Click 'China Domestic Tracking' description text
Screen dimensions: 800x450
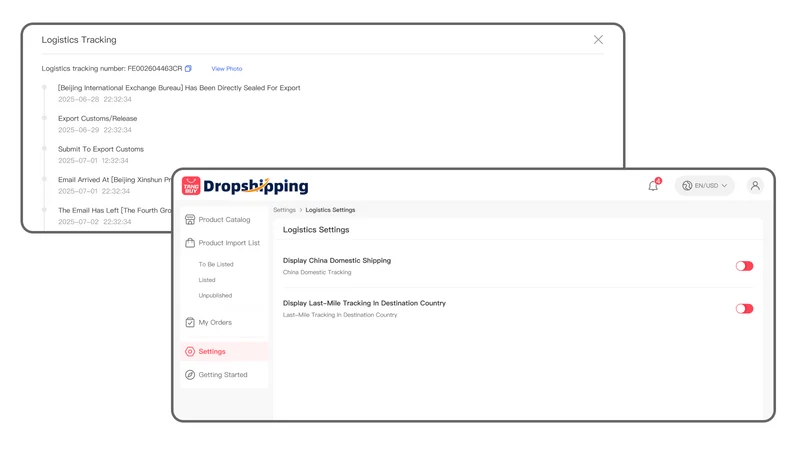pos(317,272)
